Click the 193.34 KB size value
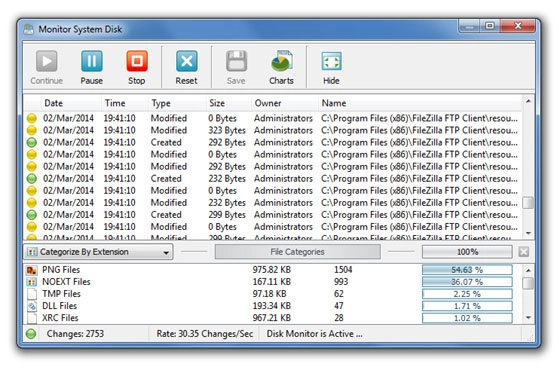 pyautogui.click(x=271, y=306)
